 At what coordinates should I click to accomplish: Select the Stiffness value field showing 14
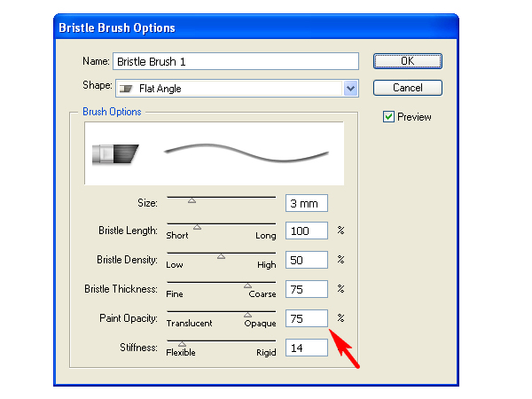coord(307,348)
